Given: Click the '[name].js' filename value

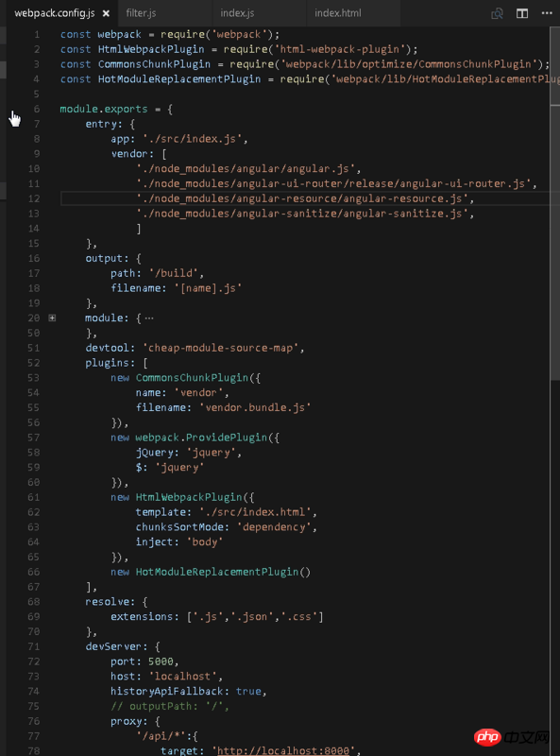Looking at the screenshot, I should (x=209, y=288).
